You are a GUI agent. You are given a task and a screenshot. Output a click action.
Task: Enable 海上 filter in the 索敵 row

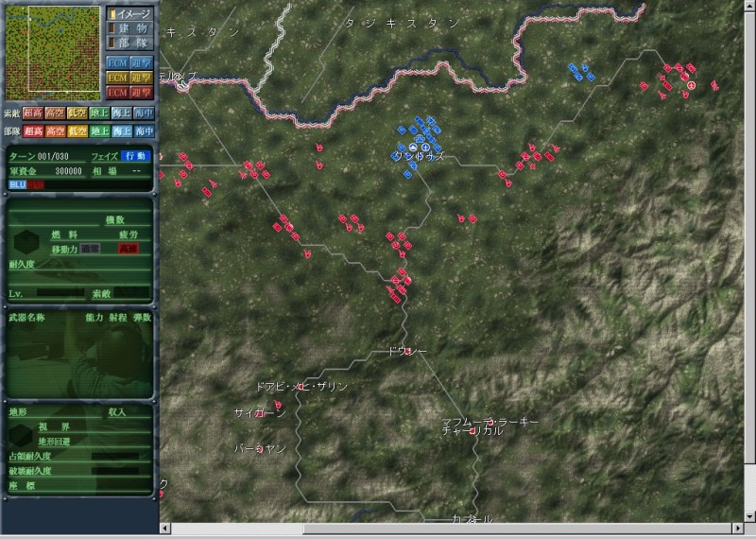pos(122,113)
